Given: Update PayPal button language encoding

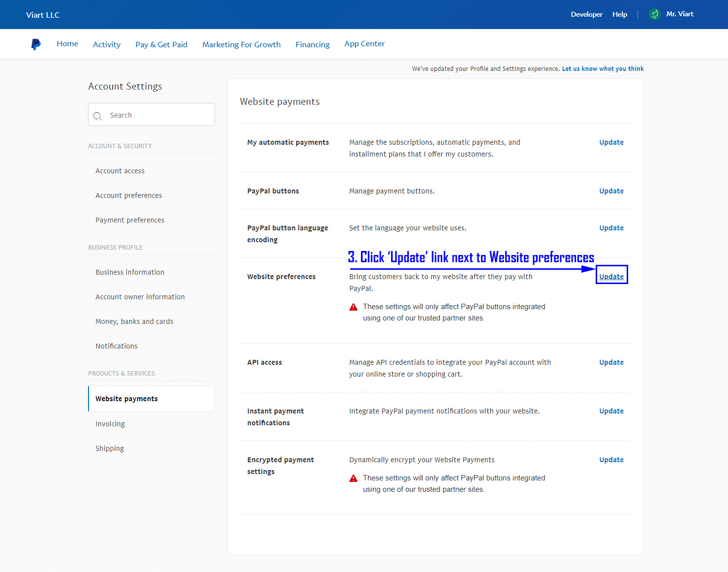Looking at the screenshot, I should pos(611,228).
